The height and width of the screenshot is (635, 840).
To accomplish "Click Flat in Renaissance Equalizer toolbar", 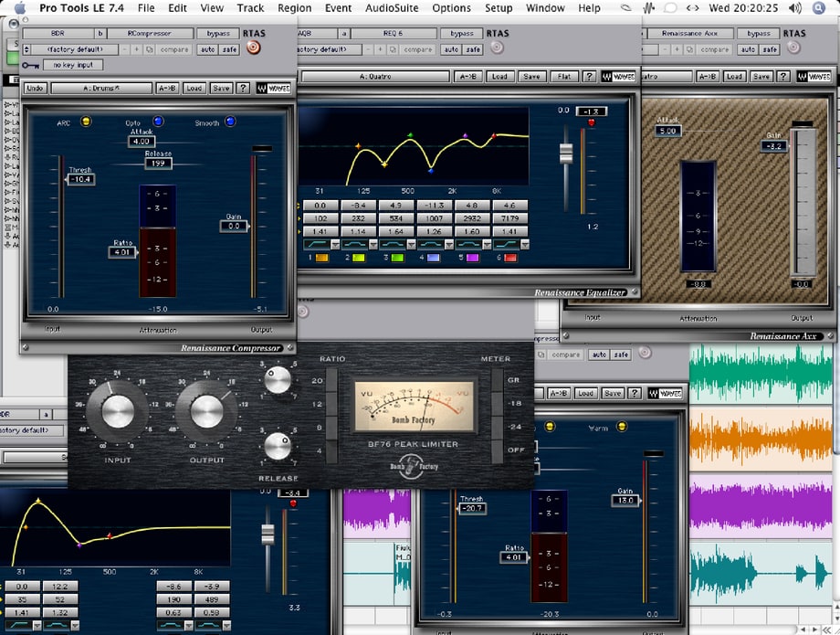I will (x=563, y=77).
